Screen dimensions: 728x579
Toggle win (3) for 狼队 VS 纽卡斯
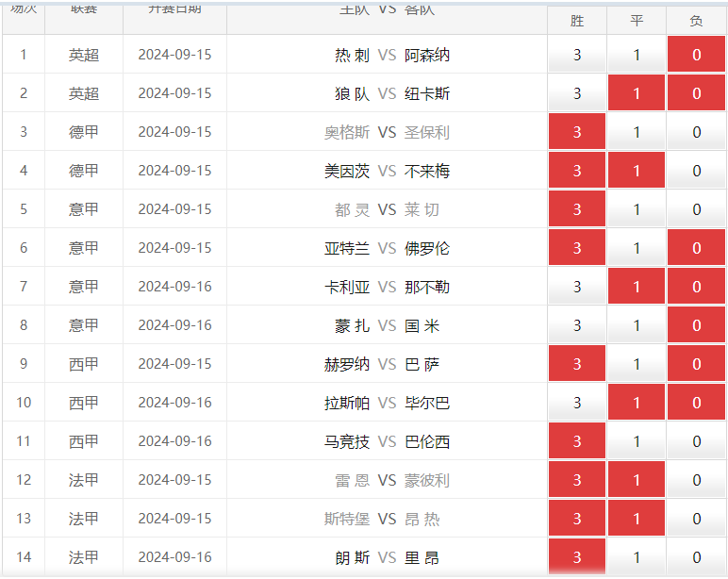coord(577,93)
